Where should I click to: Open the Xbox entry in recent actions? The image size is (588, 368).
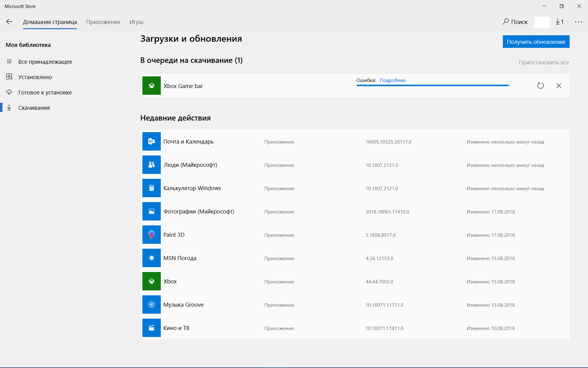(355, 281)
